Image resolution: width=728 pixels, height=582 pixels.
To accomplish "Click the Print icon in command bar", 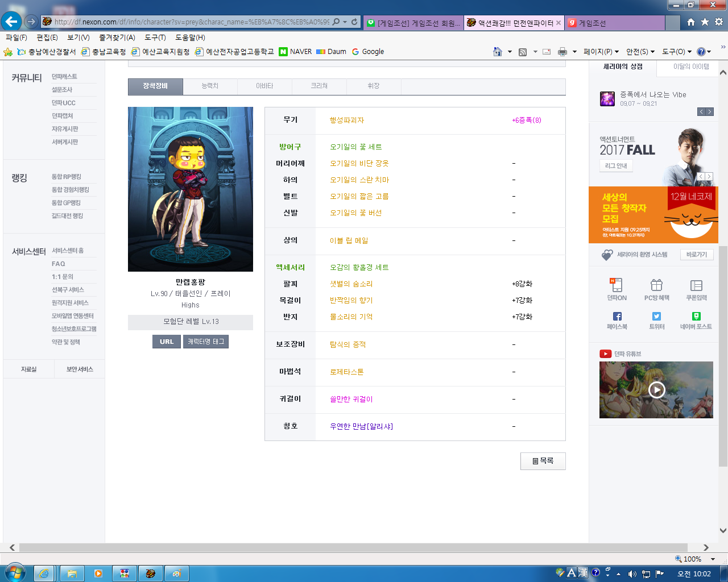I will [562, 52].
